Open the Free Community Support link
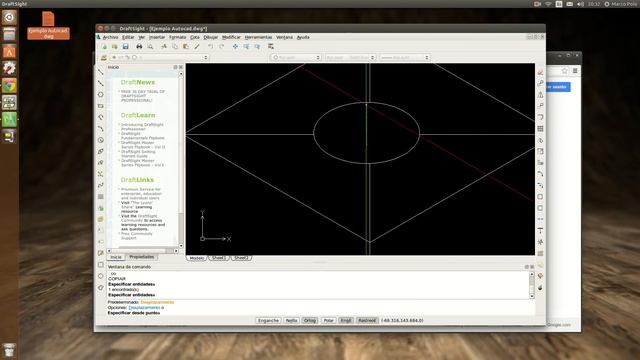640x360 pixels. 136,236
